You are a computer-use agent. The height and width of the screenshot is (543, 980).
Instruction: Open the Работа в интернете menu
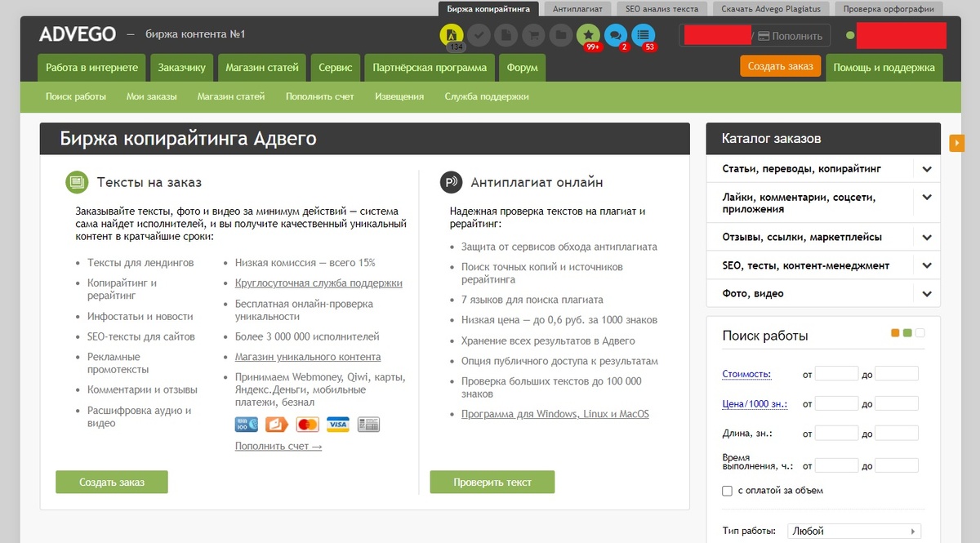[91, 68]
